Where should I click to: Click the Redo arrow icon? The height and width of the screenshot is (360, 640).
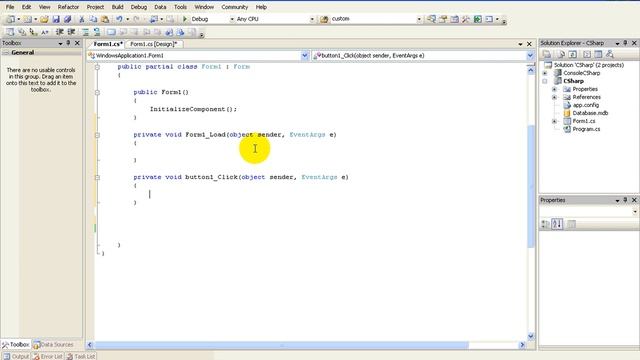(136, 19)
